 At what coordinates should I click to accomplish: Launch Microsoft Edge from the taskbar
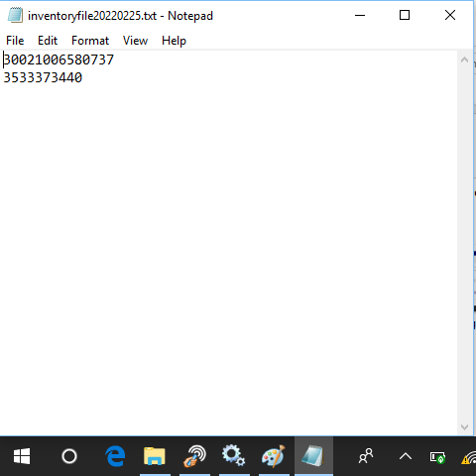tap(115, 456)
